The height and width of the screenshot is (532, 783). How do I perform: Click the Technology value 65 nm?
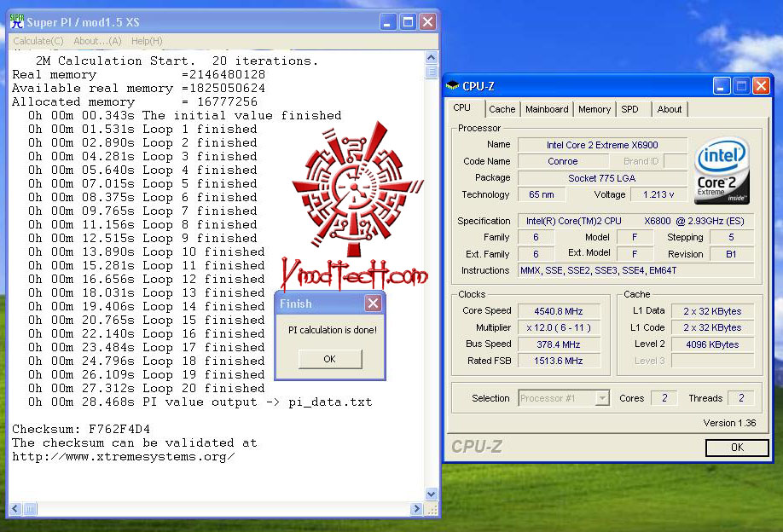point(542,194)
